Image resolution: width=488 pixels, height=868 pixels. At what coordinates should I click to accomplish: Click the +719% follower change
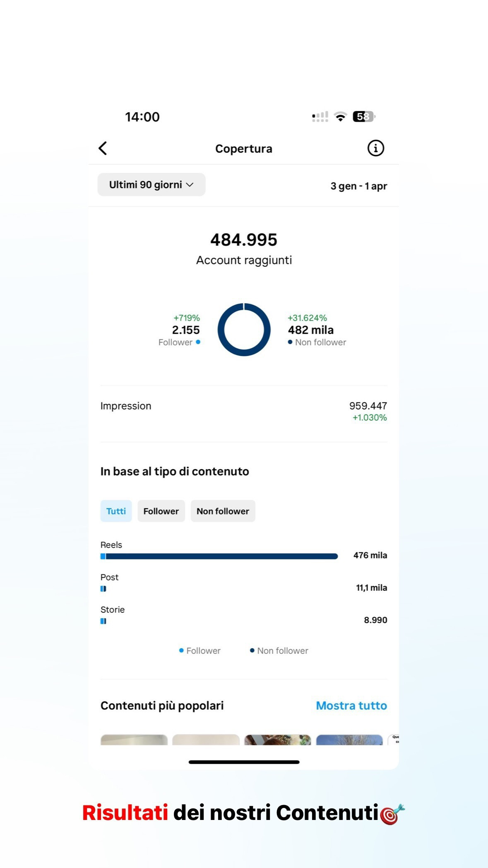pyautogui.click(x=187, y=318)
